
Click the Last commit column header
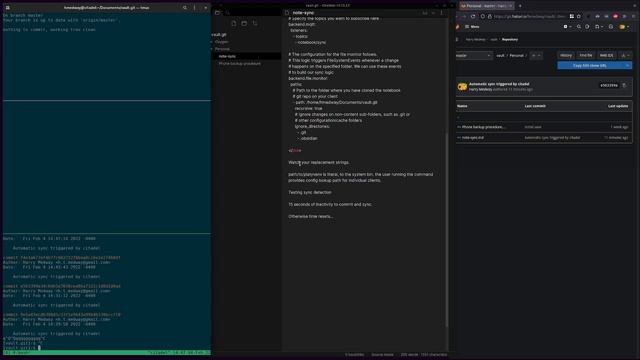tap(535, 106)
